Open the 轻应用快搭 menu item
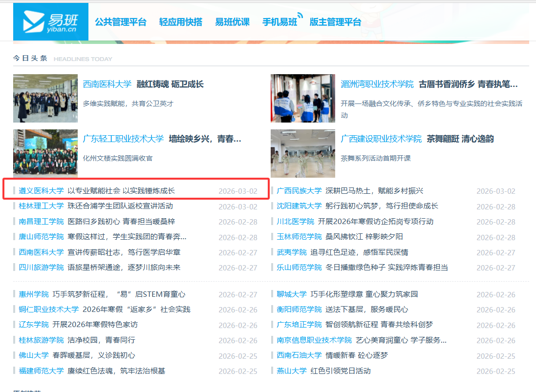The height and width of the screenshot is (392, 536). tap(180, 22)
